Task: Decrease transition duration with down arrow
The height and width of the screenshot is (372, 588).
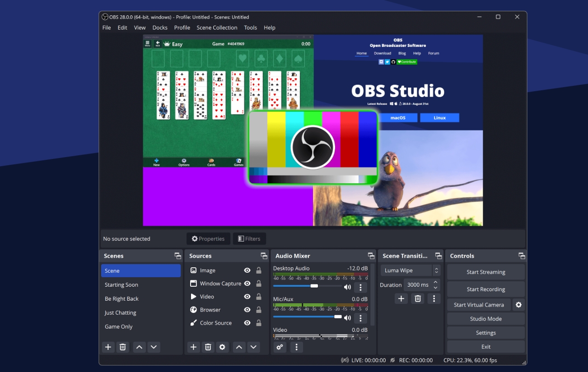Action: click(435, 288)
